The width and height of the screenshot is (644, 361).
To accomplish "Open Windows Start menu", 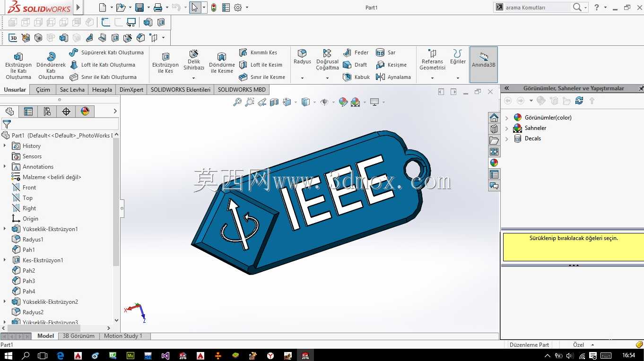I will point(9,355).
